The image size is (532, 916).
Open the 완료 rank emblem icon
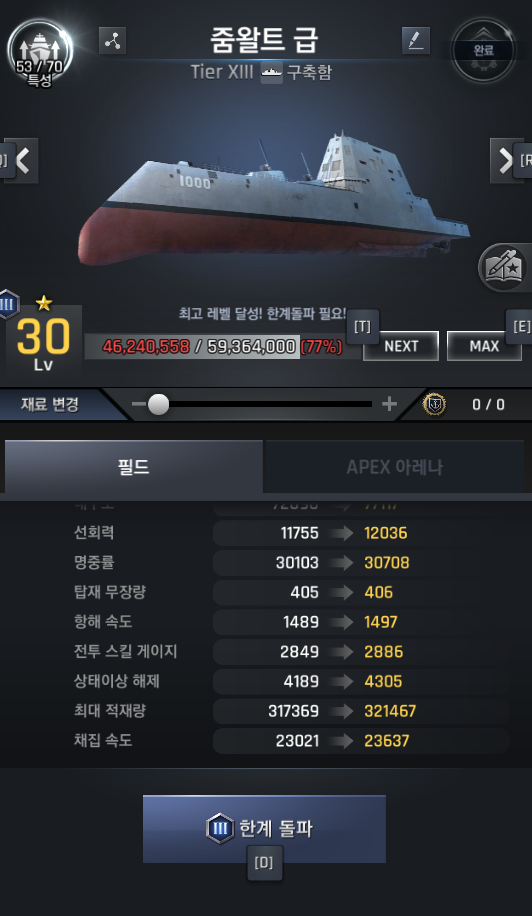click(484, 51)
